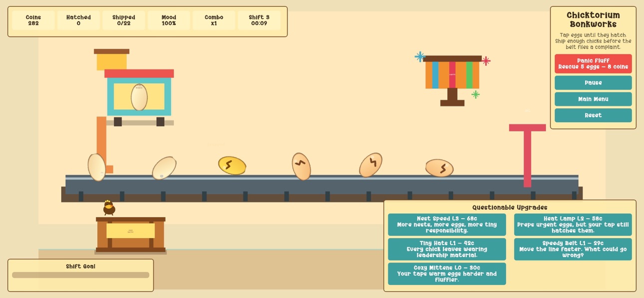Click the Shipped 0/22 counter

coord(124,20)
